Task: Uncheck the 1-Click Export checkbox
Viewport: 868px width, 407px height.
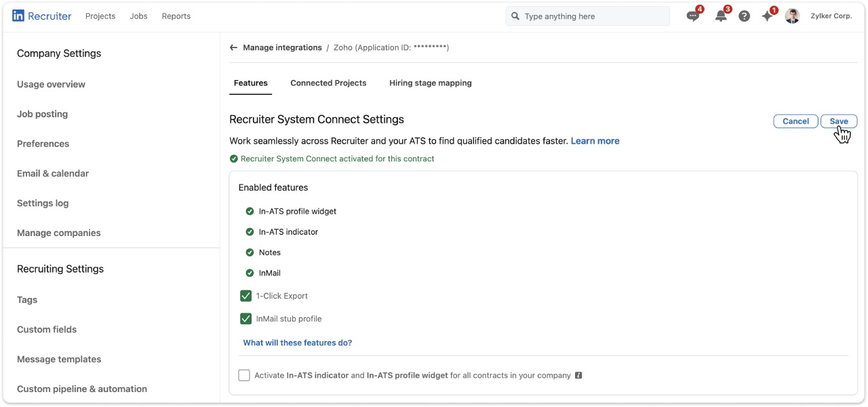Action: pos(245,296)
